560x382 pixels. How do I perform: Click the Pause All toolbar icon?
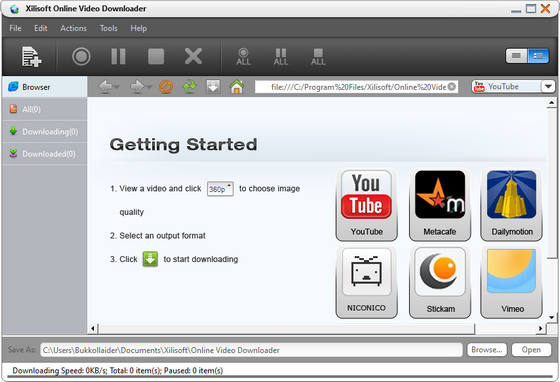281,57
